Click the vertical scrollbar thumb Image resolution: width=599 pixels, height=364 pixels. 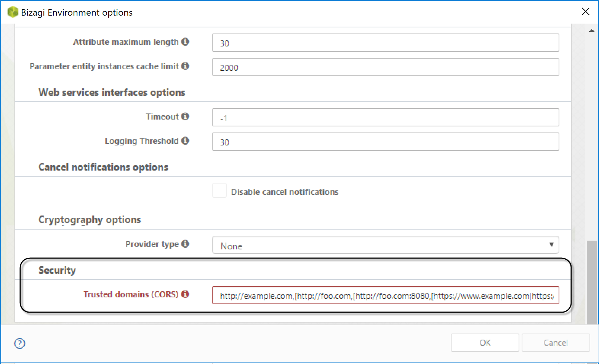click(x=592, y=282)
